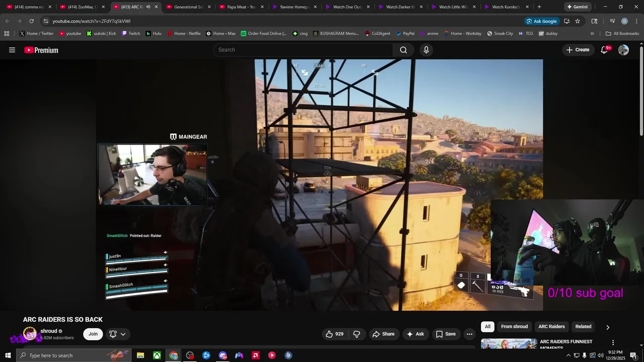Screen dimensions: 644x362
Task: Start voice search with the microphone
Action: click(x=426, y=50)
